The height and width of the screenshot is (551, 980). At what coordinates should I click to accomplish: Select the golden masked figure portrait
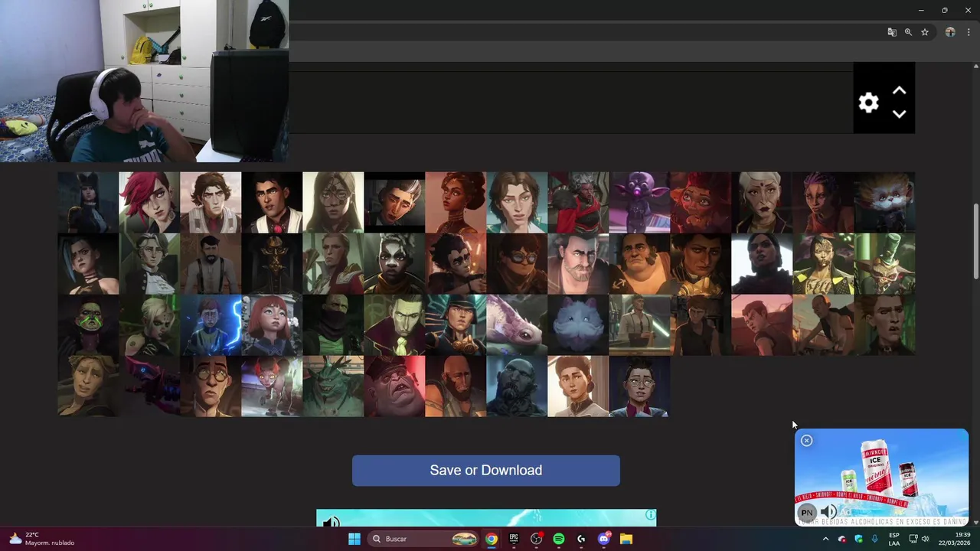pyautogui.click(x=272, y=263)
